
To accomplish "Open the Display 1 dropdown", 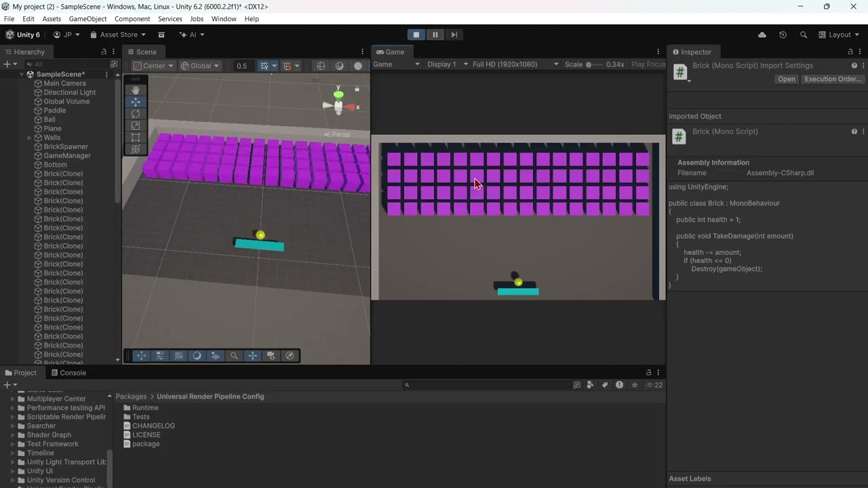I will 447,64.
